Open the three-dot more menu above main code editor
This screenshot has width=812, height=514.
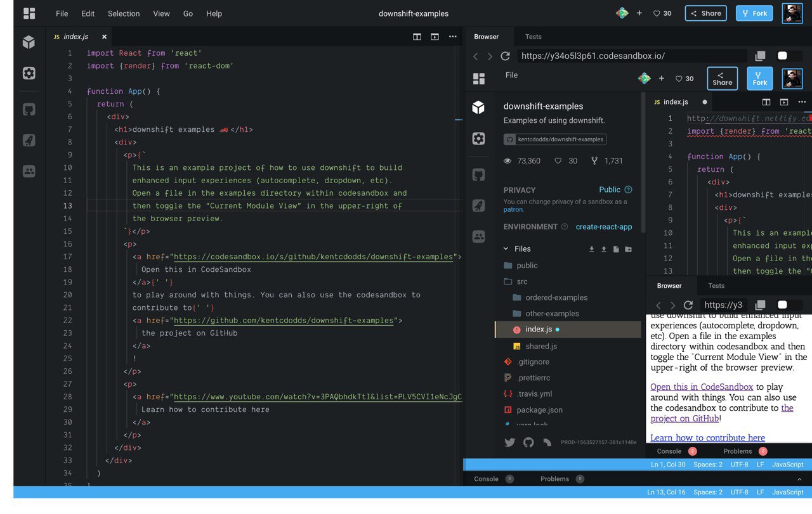tap(452, 37)
